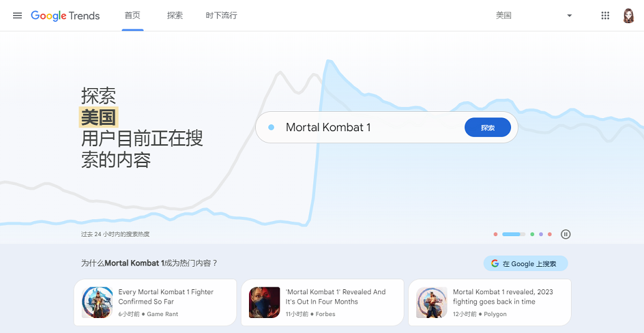644x333 pixels.
Task: Switch to the 首页 tab
Action: [132, 16]
